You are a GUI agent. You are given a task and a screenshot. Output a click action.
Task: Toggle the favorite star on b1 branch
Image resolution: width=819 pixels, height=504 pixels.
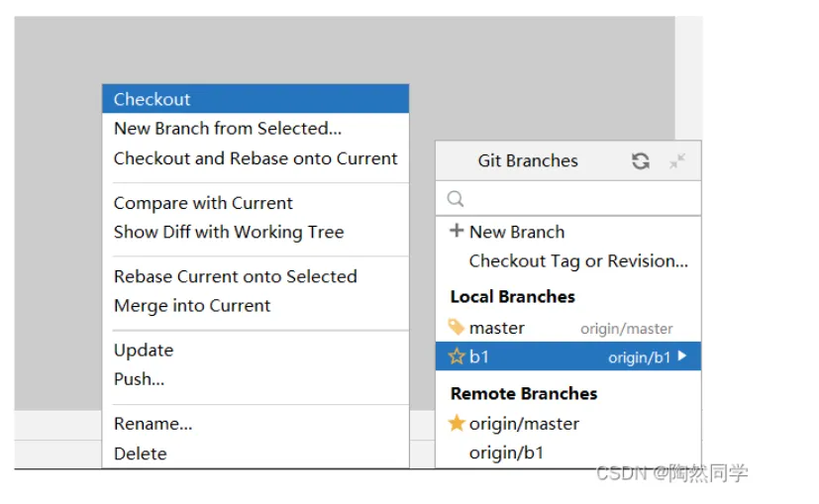pyautogui.click(x=457, y=356)
